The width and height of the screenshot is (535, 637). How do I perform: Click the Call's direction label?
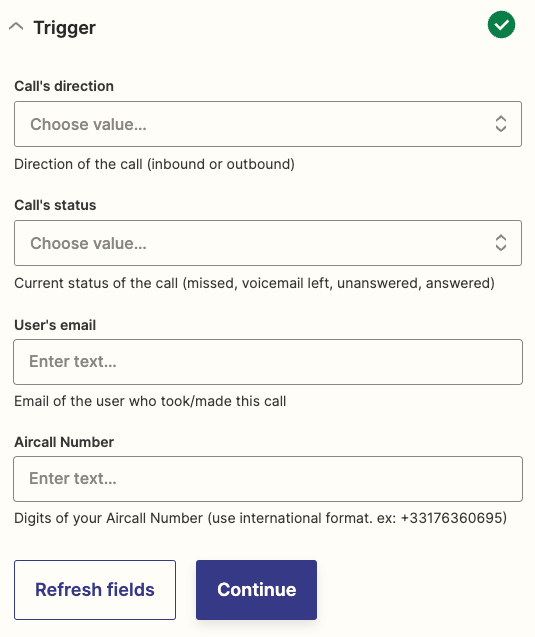[64, 86]
